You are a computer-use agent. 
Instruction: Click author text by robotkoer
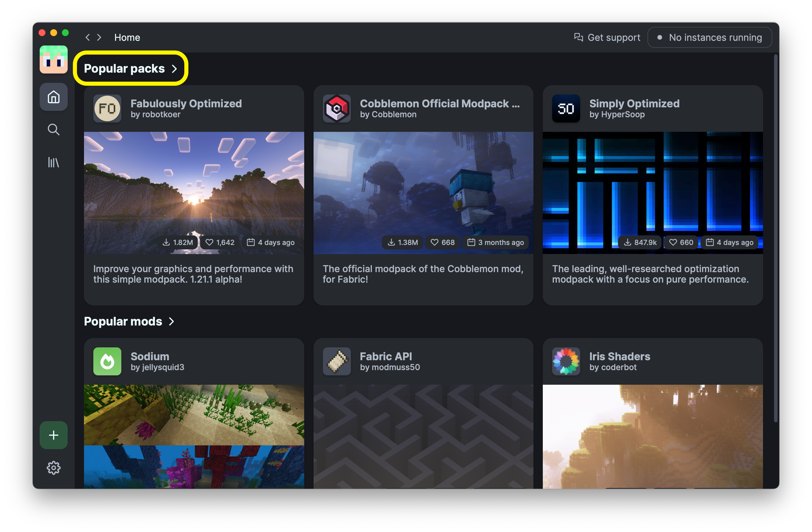(x=155, y=115)
